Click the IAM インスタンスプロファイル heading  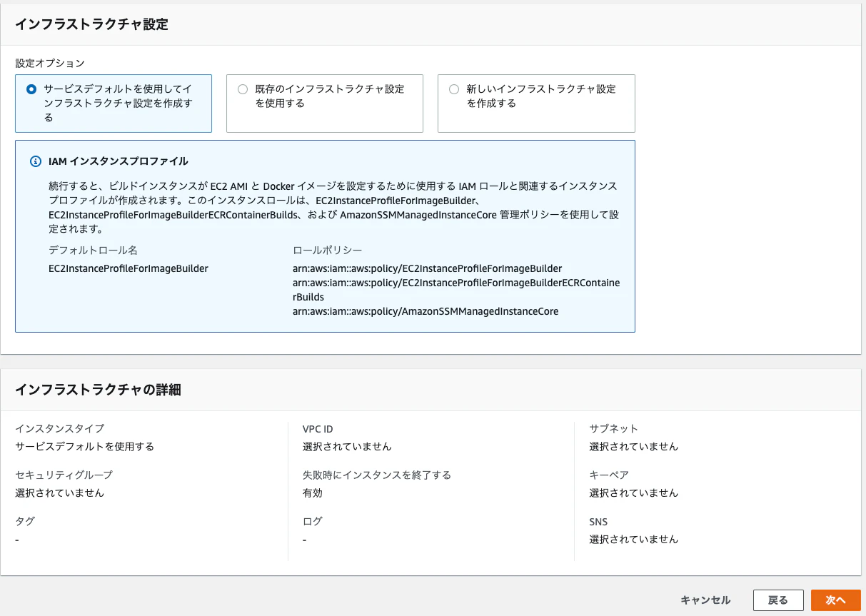coord(119,161)
